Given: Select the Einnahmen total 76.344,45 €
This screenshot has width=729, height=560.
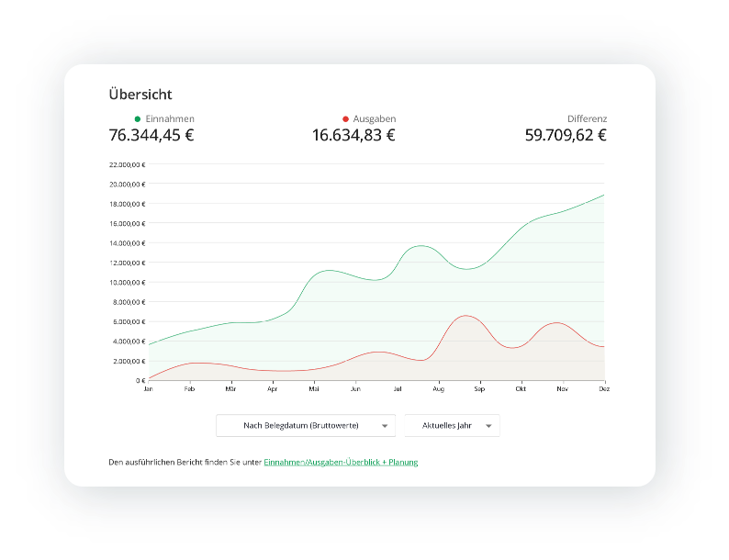Looking at the screenshot, I should pyautogui.click(x=151, y=136).
